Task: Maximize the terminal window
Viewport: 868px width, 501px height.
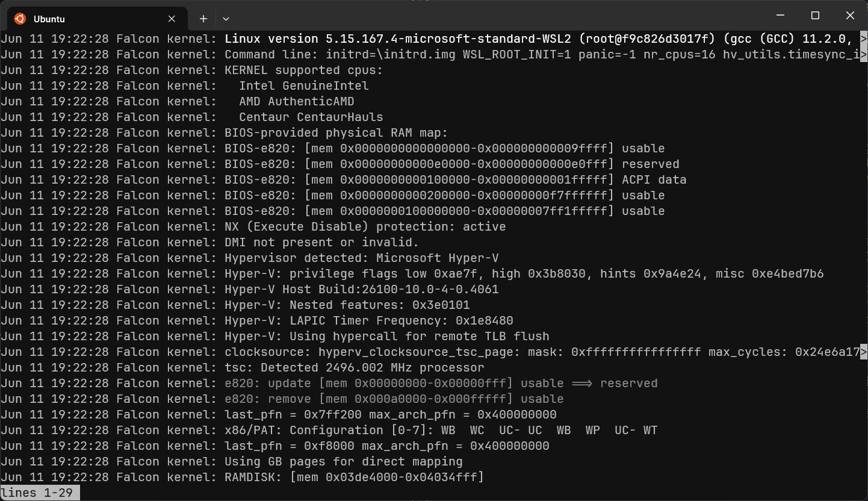Action: coord(815,16)
